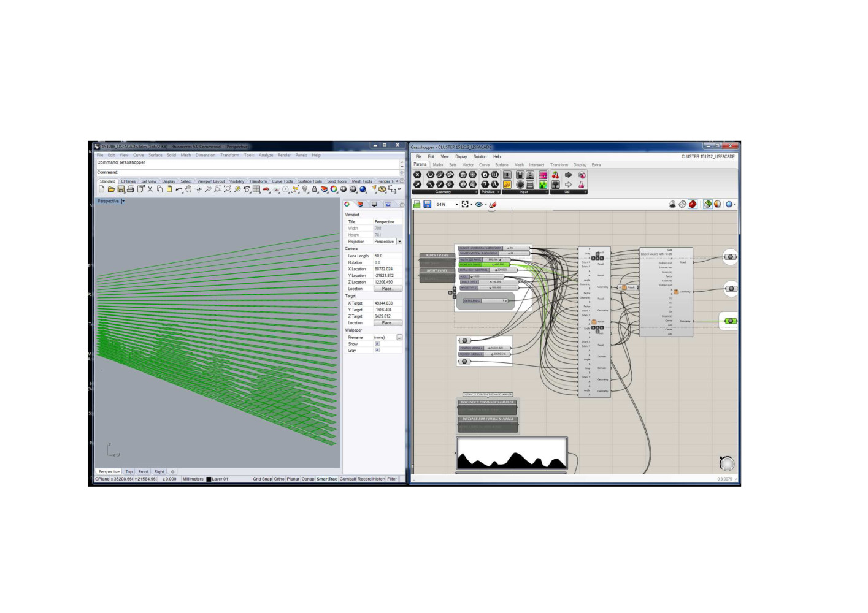
Task: Click the Layer 01 black color swatch
Action: click(209, 479)
